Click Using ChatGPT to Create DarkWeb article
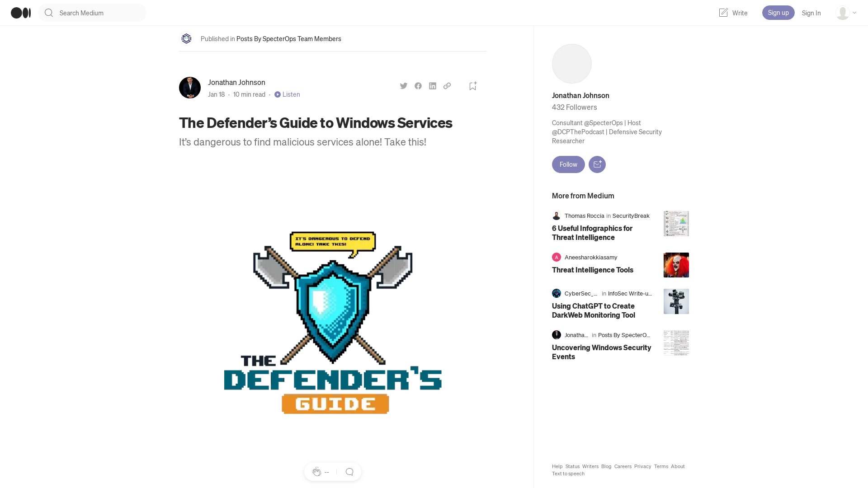The height and width of the screenshot is (488, 868). point(593,310)
